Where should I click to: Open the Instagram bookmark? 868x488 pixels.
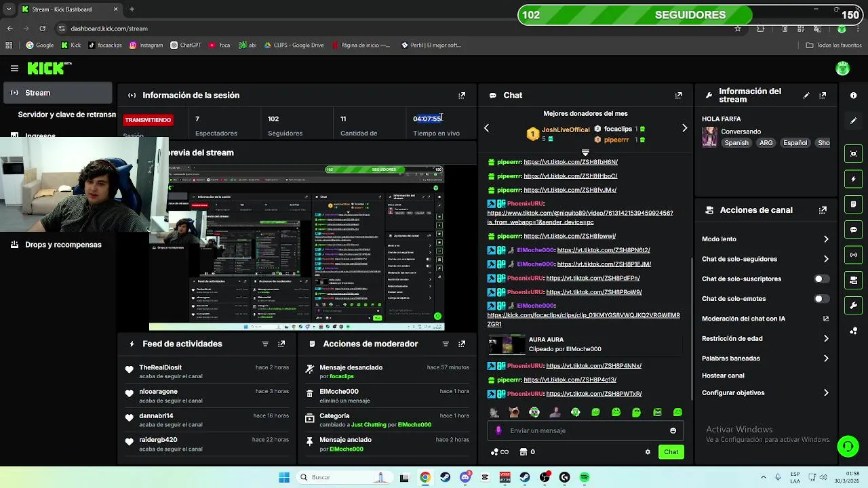point(146,45)
